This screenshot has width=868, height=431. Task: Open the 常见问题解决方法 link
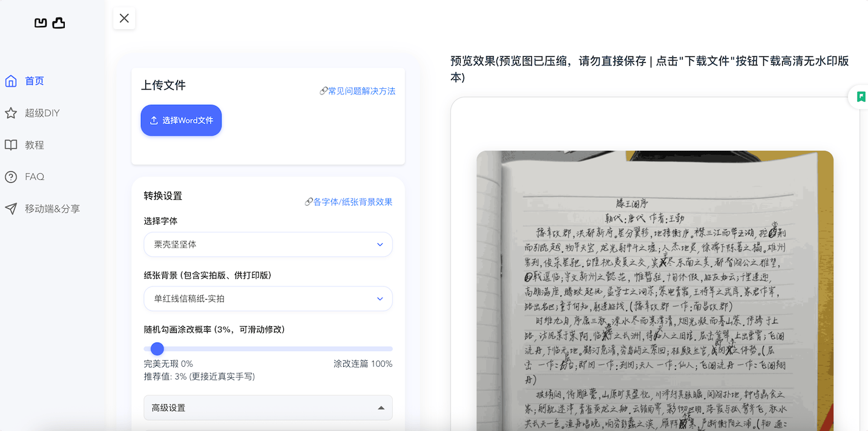357,91
